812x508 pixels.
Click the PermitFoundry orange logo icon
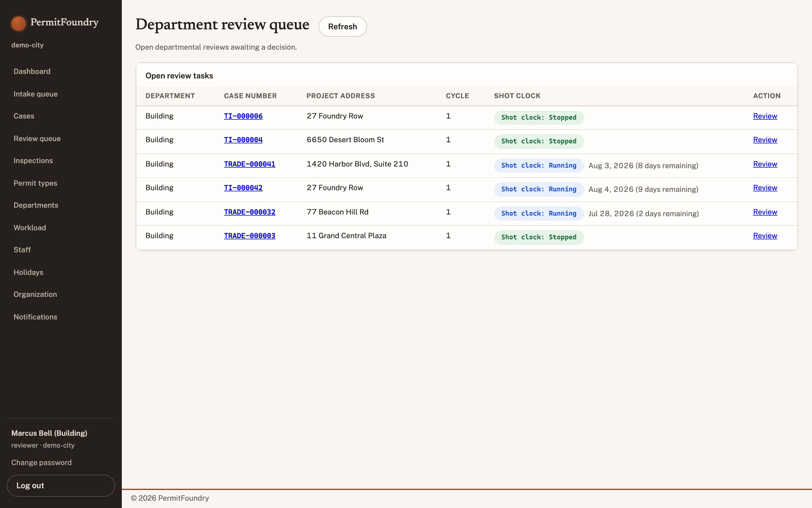(x=18, y=23)
